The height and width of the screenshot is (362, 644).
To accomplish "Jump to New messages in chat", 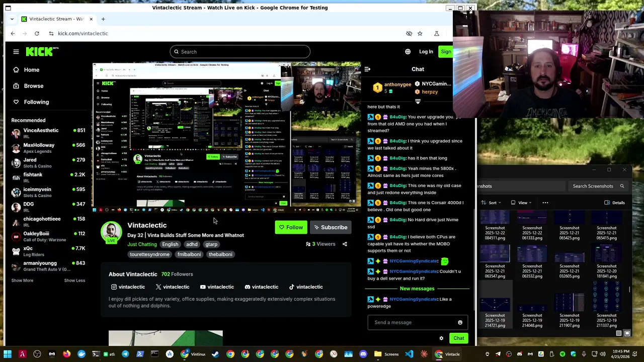I will (417, 289).
